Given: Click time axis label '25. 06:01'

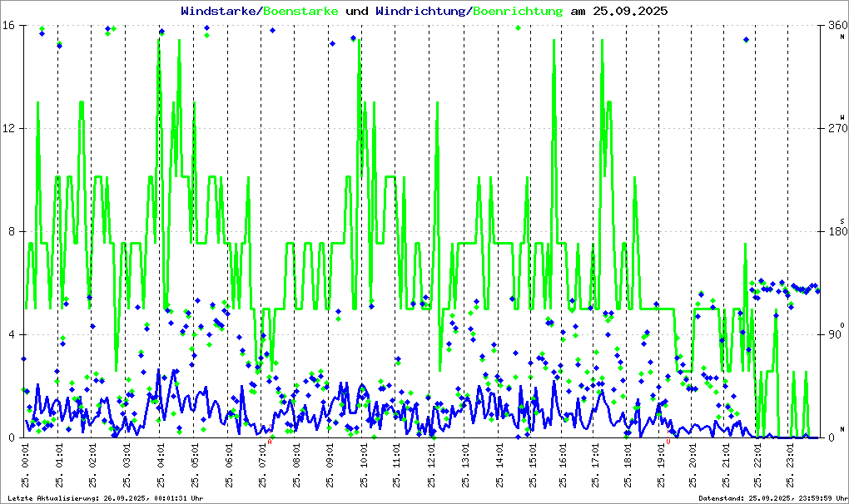Looking at the screenshot, I should (229, 466).
